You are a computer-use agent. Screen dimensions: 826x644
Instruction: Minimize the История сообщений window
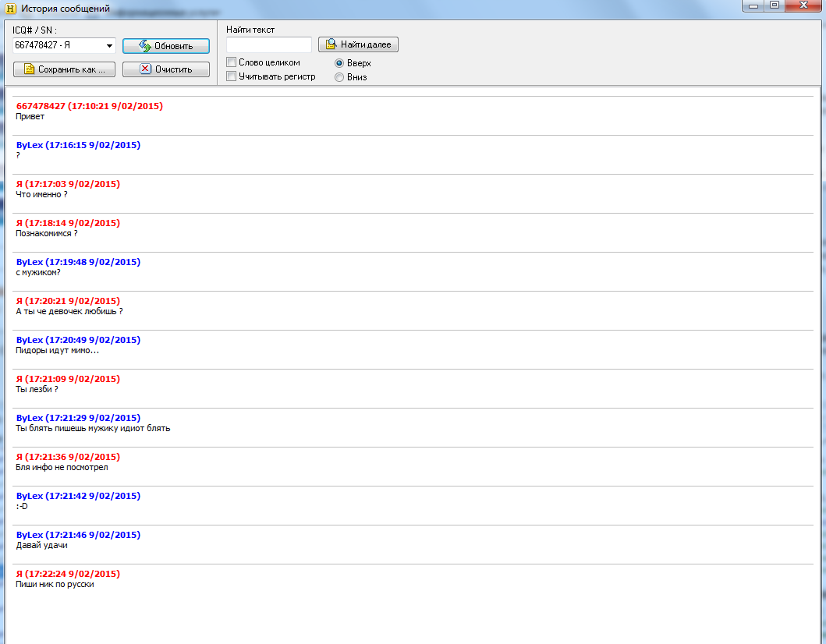pyautogui.click(x=753, y=6)
